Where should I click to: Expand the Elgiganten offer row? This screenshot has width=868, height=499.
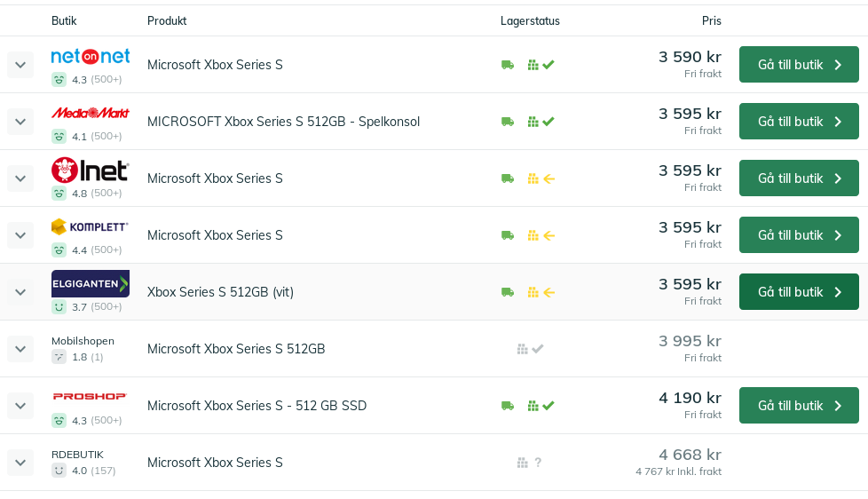click(x=20, y=292)
